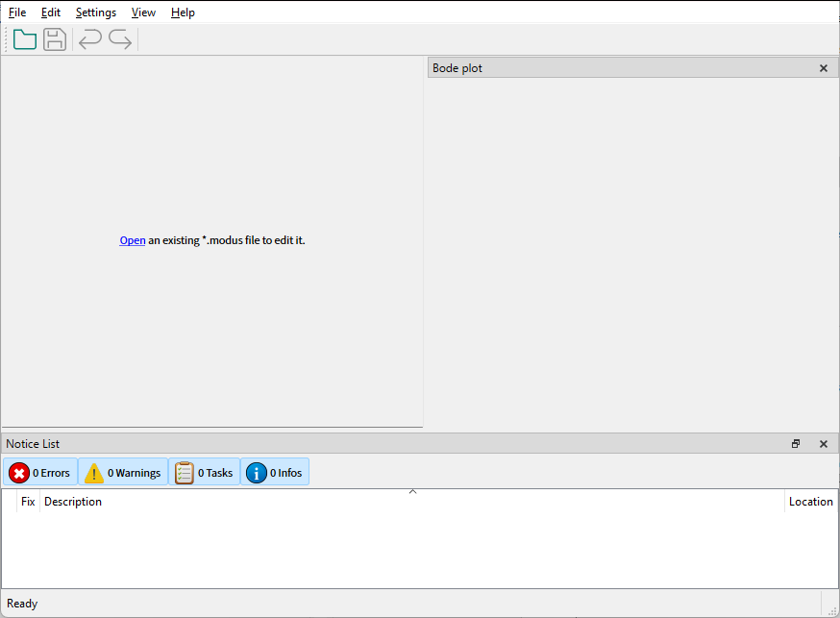Toggle the 0 Tasks filter
This screenshot has height=618, width=840.
205,473
